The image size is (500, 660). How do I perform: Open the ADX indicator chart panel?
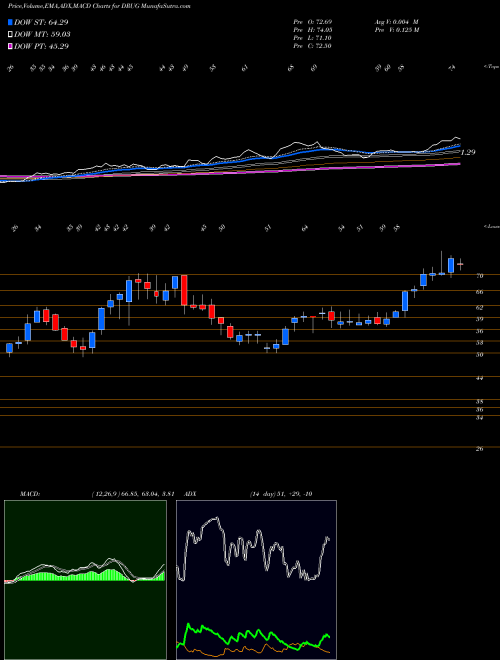(x=256, y=580)
